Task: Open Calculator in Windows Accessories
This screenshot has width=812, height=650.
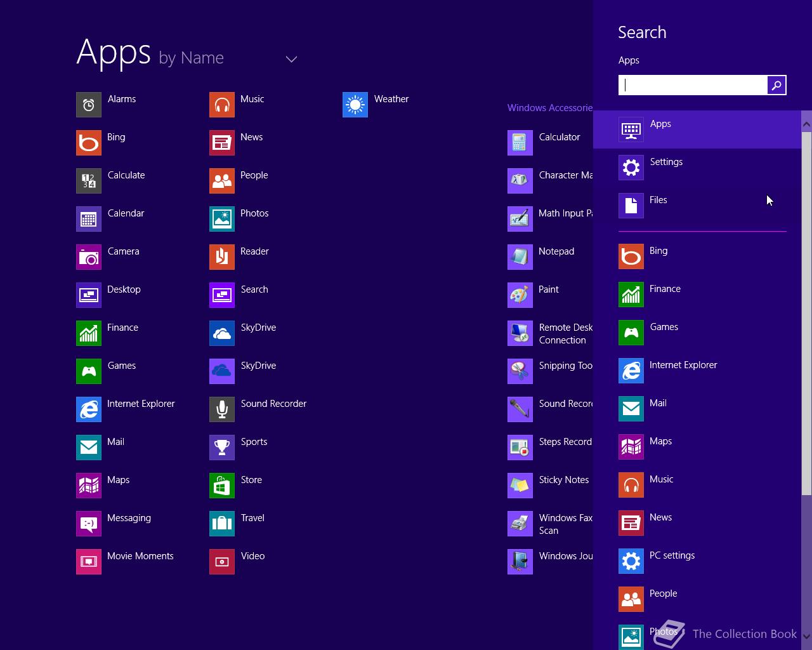Action: tap(520, 143)
